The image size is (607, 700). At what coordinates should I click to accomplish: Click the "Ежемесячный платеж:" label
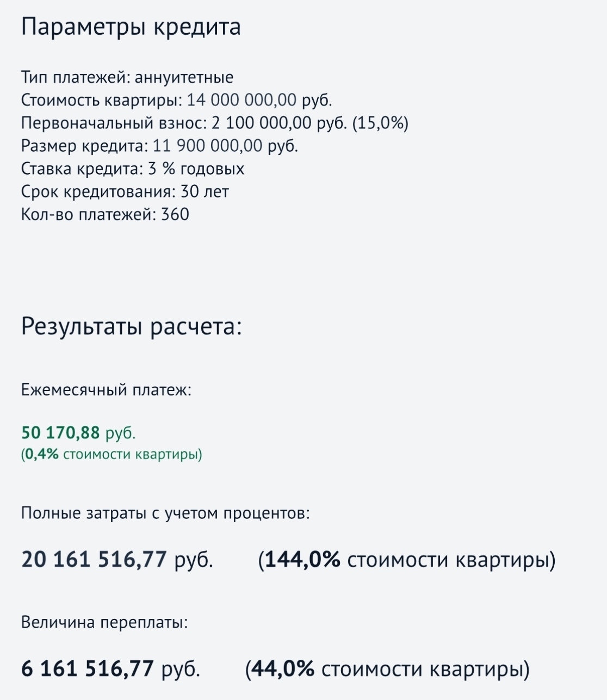point(106,390)
